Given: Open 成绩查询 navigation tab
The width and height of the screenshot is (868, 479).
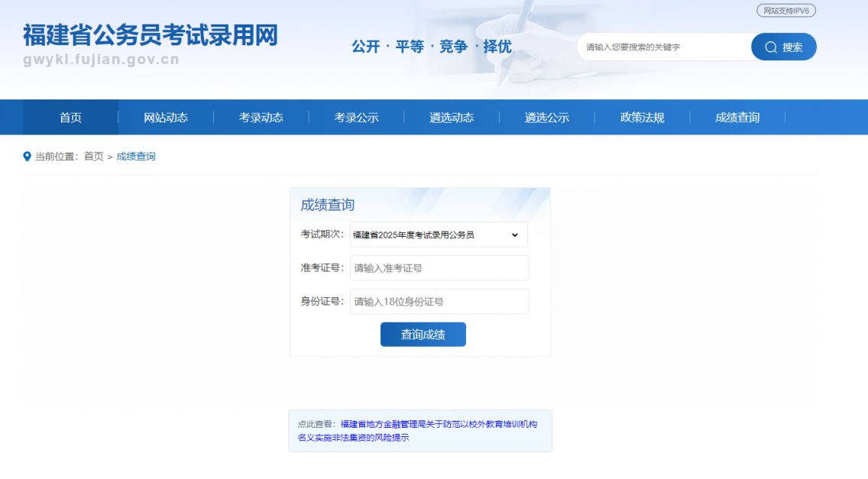Looking at the screenshot, I should pyautogui.click(x=737, y=118).
